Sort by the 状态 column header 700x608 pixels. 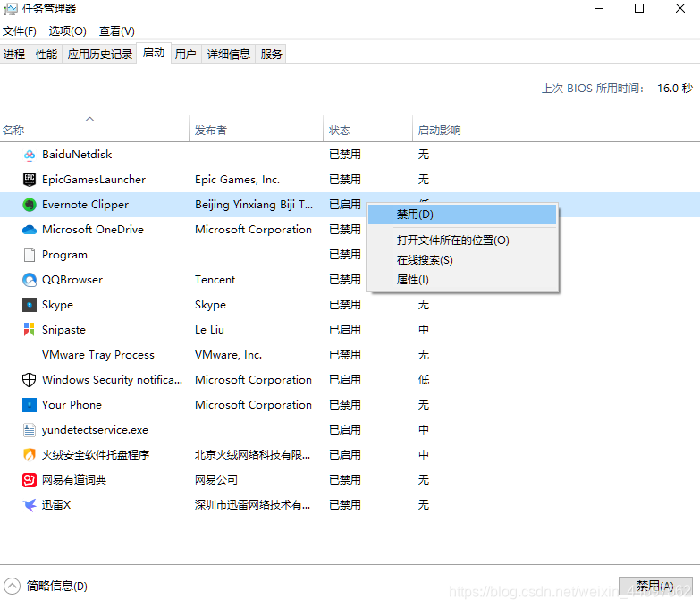[x=367, y=129]
